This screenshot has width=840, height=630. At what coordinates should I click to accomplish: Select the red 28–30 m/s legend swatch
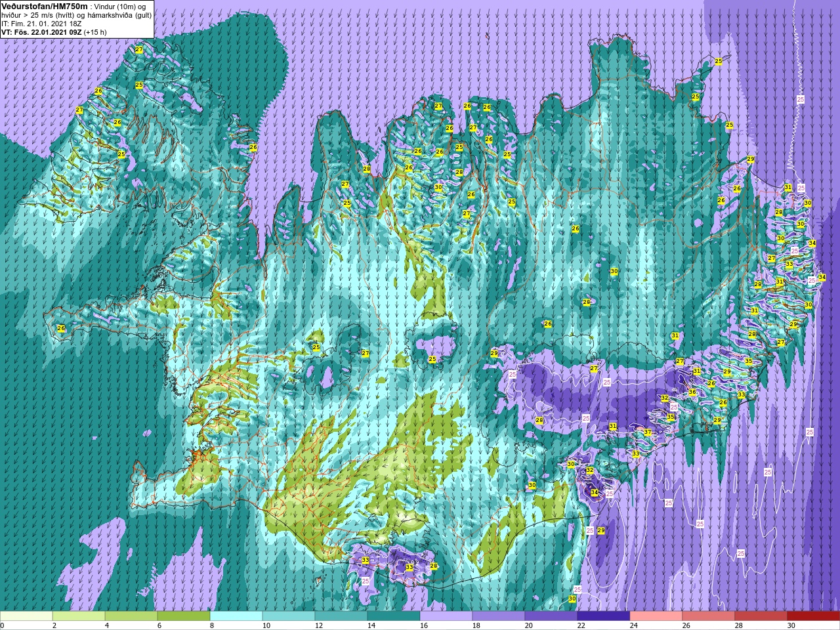point(761,616)
